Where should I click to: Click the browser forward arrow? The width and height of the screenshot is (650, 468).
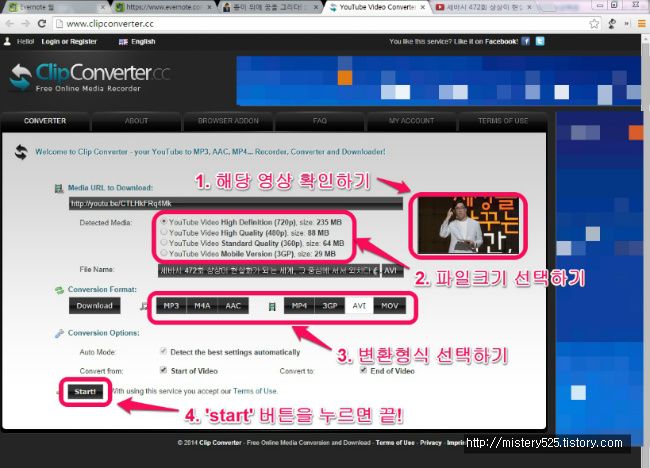[x=26, y=24]
